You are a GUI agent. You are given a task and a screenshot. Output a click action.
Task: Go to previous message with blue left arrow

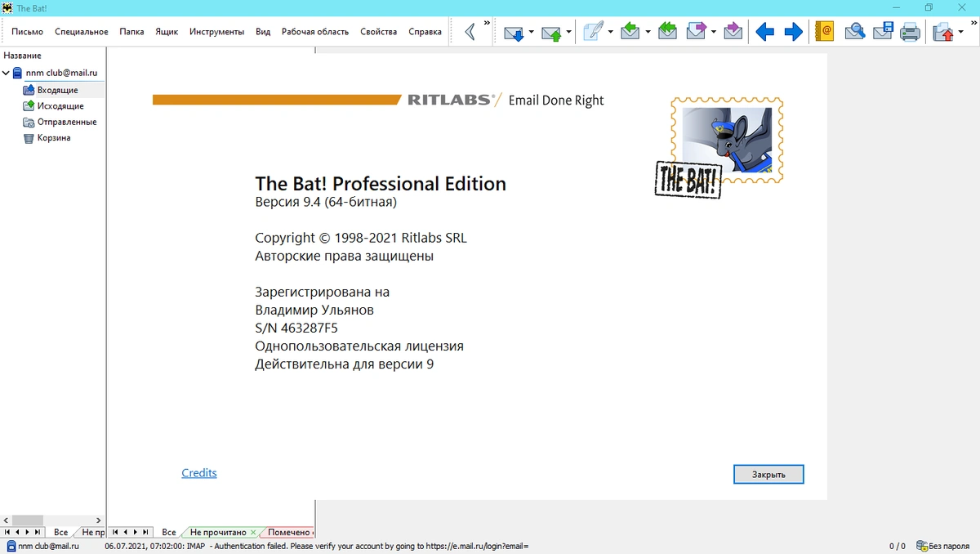pyautogui.click(x=764, y=33)
